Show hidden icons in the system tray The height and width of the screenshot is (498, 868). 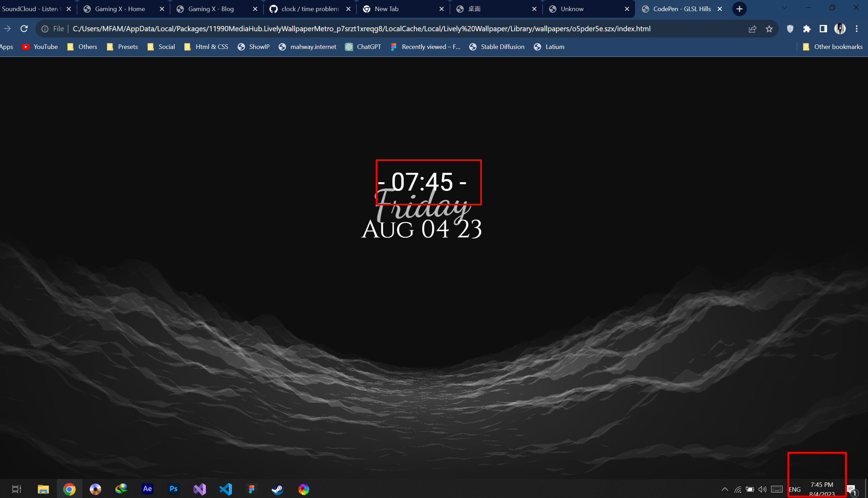(725, 489)
